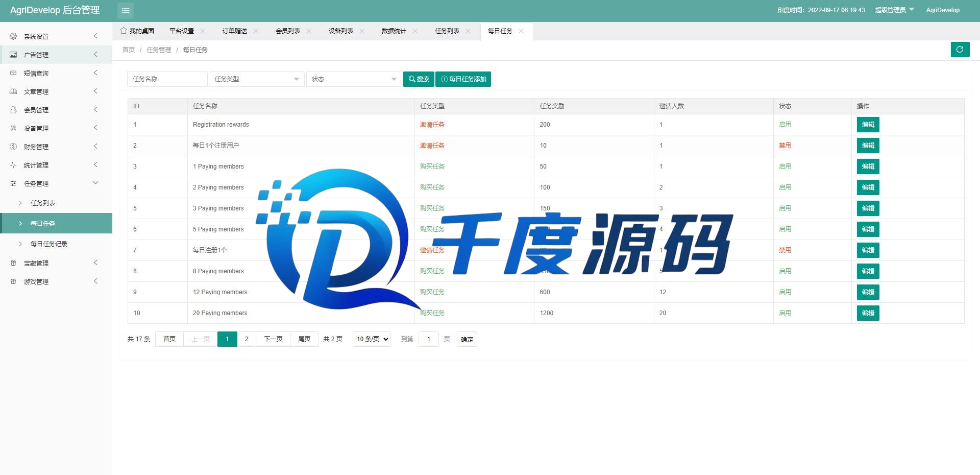Edit the 12 Paying members row
980x475 pixels.
pyautogui.click(x=868, y=292)
